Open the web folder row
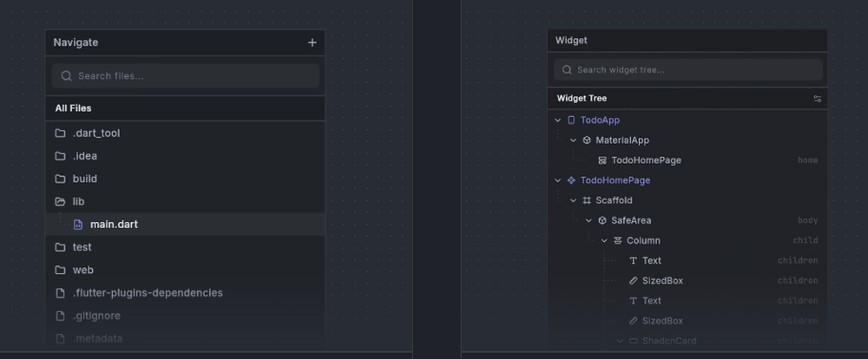This screenshot has width=868, height=359. coord(185,270)
